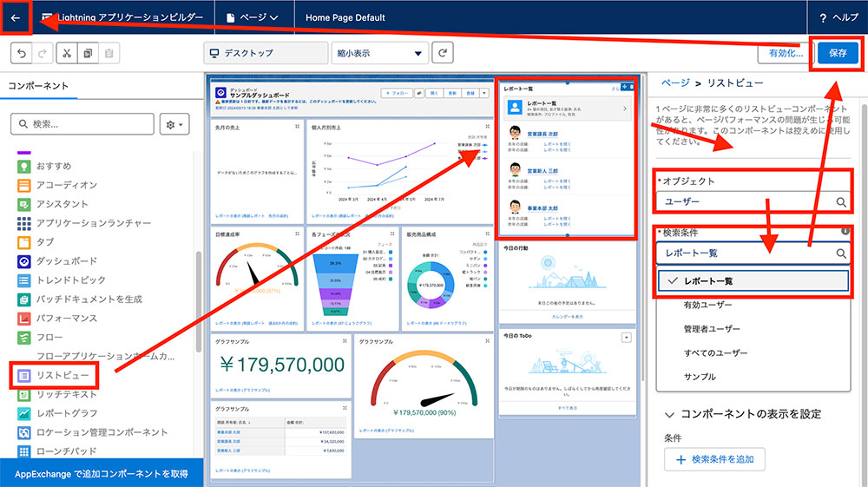
Task: Expand the 先月の売上 widget
Action: (x=297, y=127)
